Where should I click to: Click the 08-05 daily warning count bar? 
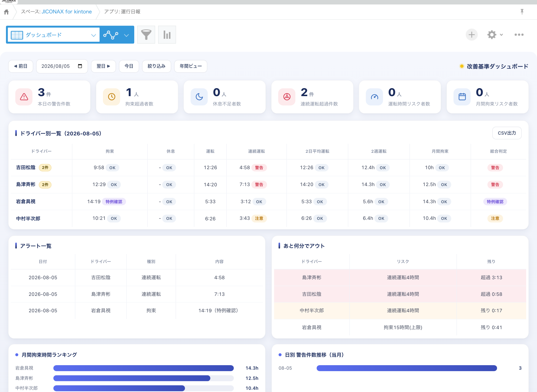[407, 368]
